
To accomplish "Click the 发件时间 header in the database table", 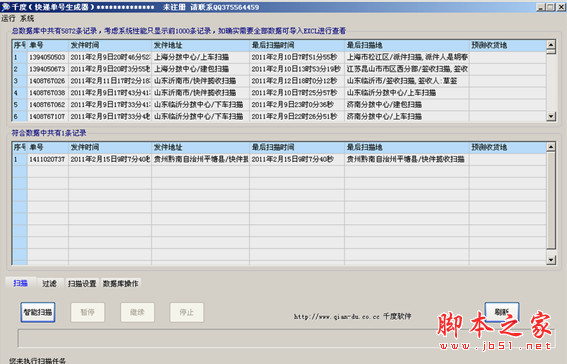I will click(110, 45).
